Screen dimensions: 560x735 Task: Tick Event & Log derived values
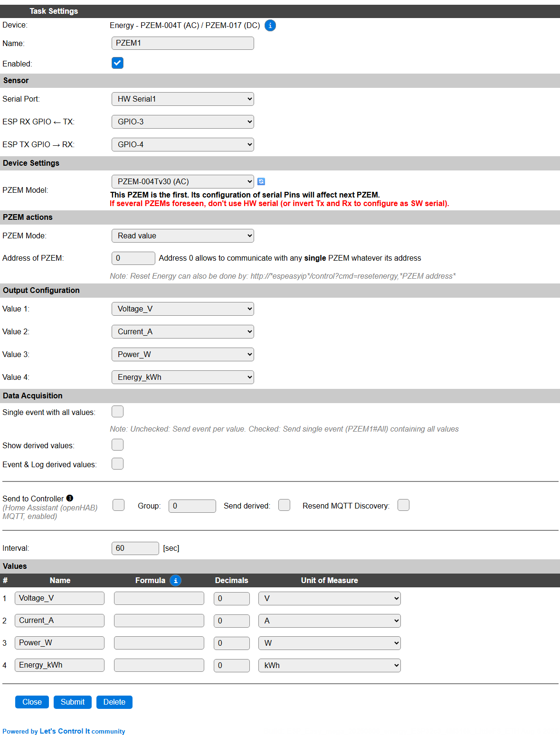(118, 464)
